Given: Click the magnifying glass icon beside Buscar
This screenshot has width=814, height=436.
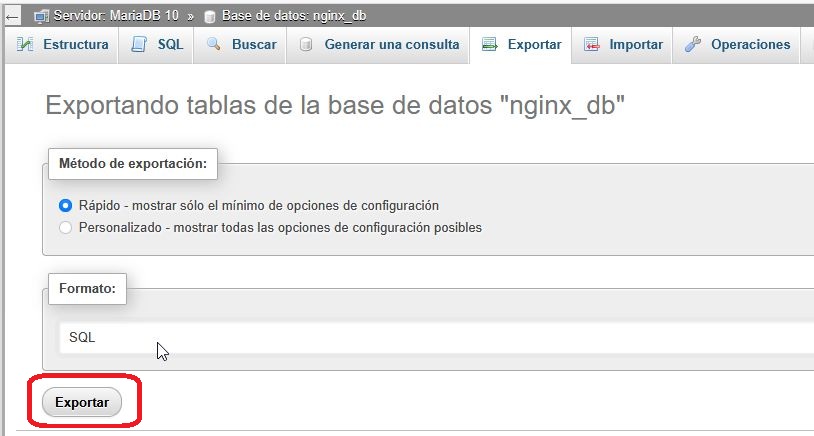Looking at the screenshot, I should 213,45.
